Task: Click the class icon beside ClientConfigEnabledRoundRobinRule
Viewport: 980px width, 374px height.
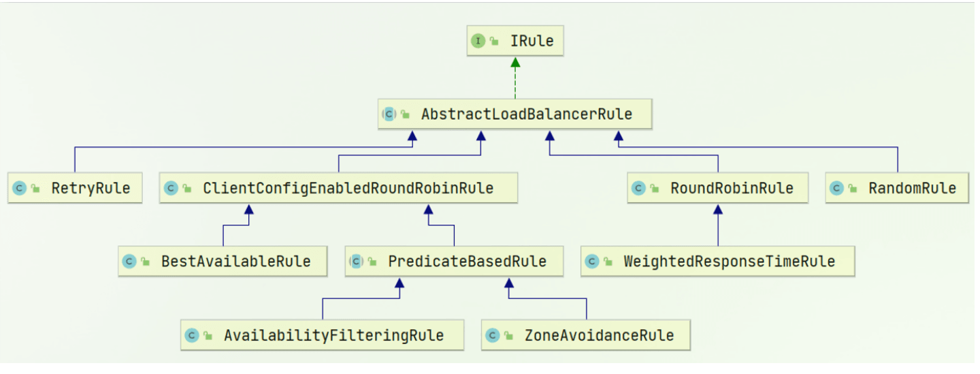Action: click(171, 189)
